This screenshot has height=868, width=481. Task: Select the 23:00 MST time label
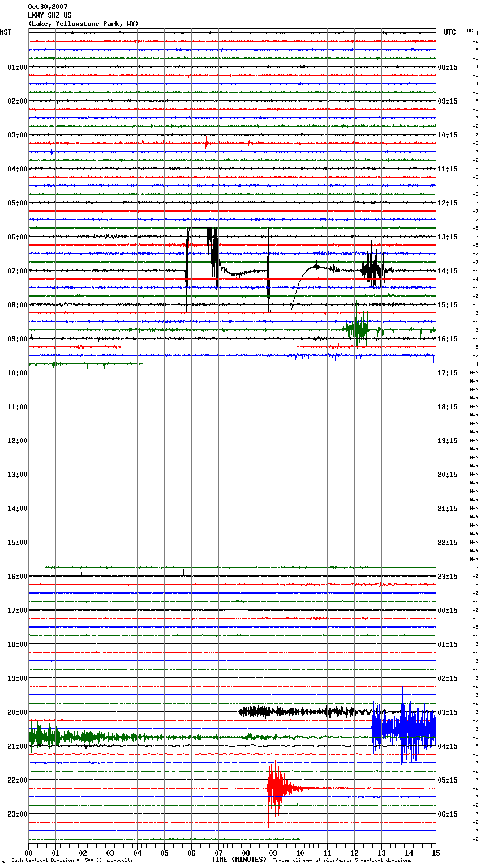point(18,814)
